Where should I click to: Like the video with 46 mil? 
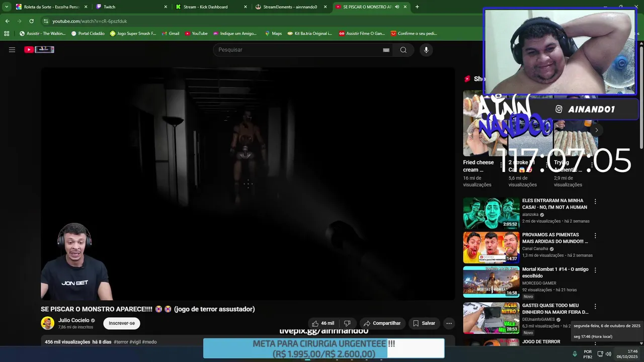pos(323,323)
